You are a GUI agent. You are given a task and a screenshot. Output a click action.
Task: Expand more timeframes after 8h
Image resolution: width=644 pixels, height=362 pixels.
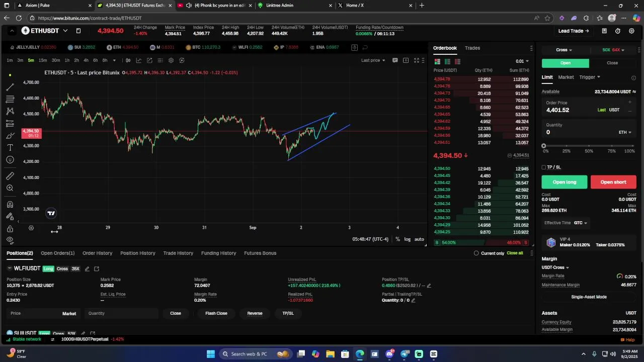pos(114,60)
